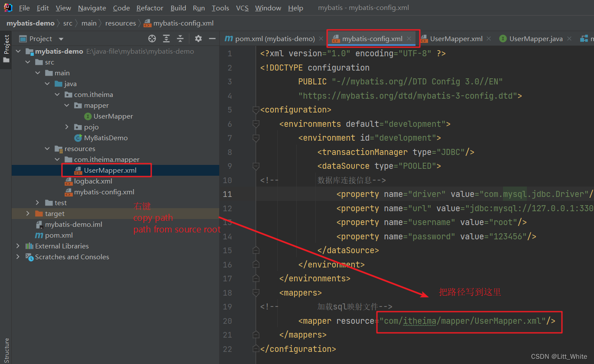Expand the pojo package
Screen dimensions: 594x364
point(67,127)
